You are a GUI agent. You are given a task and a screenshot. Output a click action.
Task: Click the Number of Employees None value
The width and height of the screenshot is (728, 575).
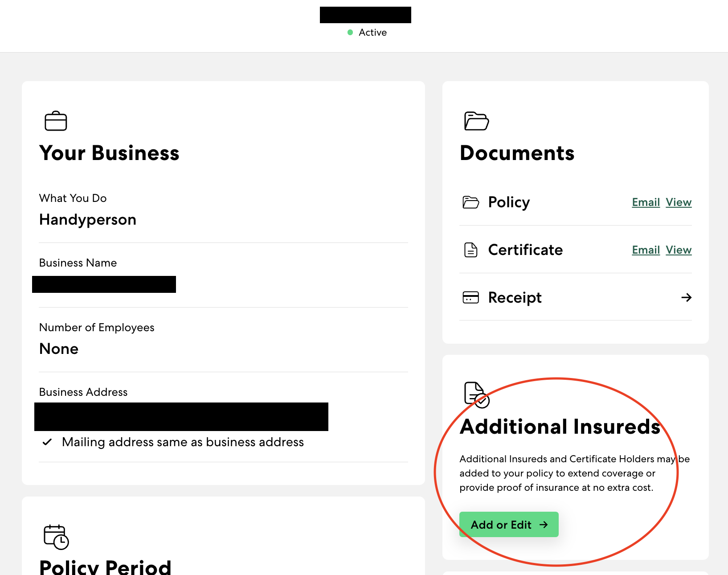[59, 349]
